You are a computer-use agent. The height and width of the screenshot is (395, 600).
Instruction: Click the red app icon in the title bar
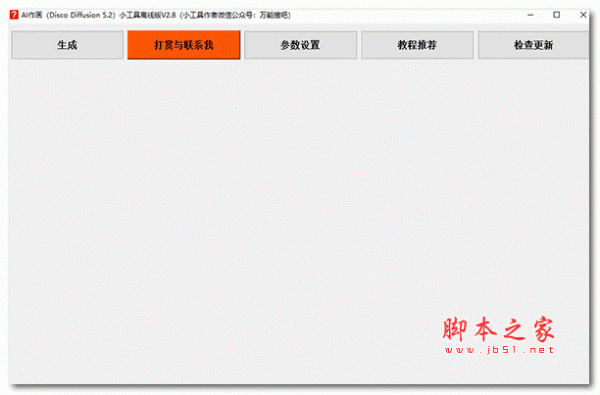click(14, 15)
